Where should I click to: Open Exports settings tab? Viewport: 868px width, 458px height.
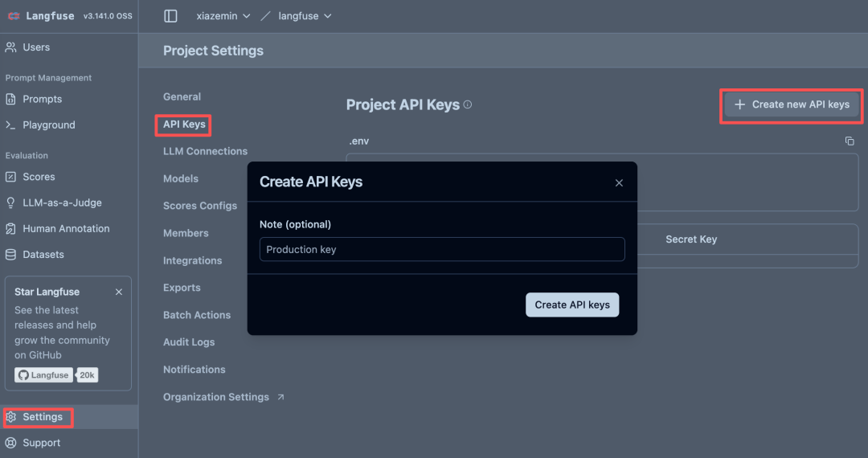[x=182, y=288]
